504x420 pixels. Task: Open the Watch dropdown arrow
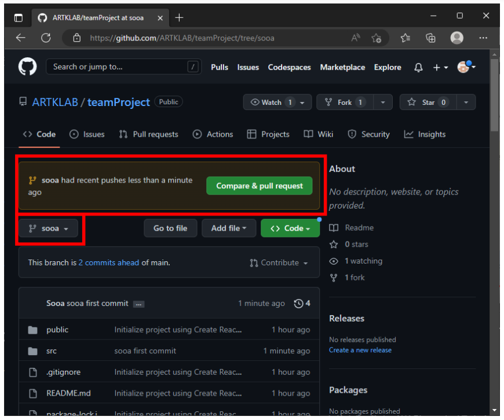click(x=302, y=103)
